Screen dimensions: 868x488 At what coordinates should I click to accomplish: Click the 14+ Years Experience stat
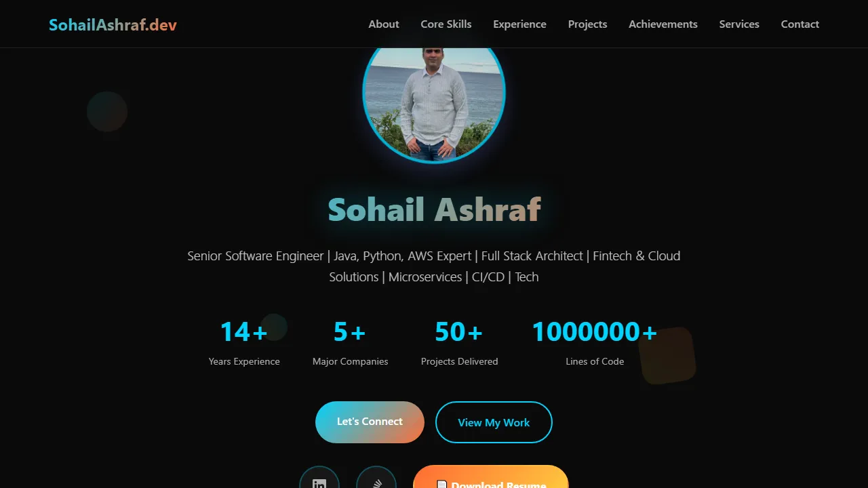pyautogui.click(x=243, y=342)
